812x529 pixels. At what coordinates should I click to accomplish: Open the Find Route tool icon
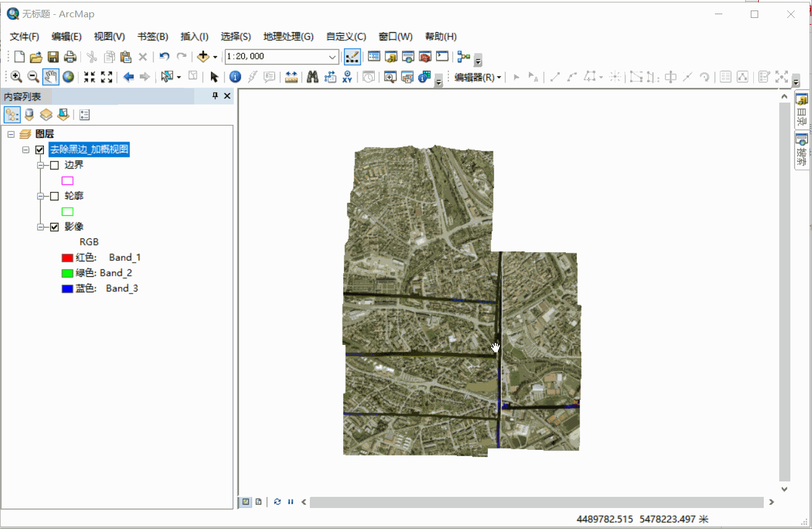coord(330,77)
